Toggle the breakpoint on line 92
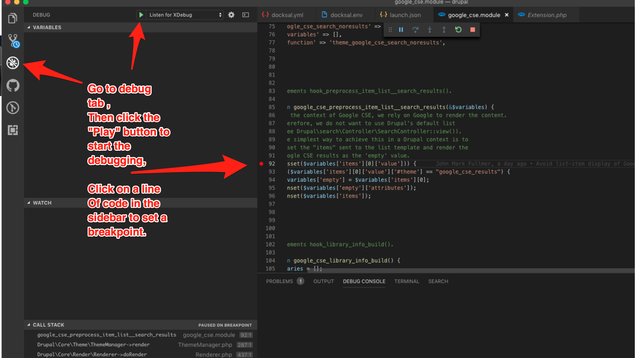 261,164
